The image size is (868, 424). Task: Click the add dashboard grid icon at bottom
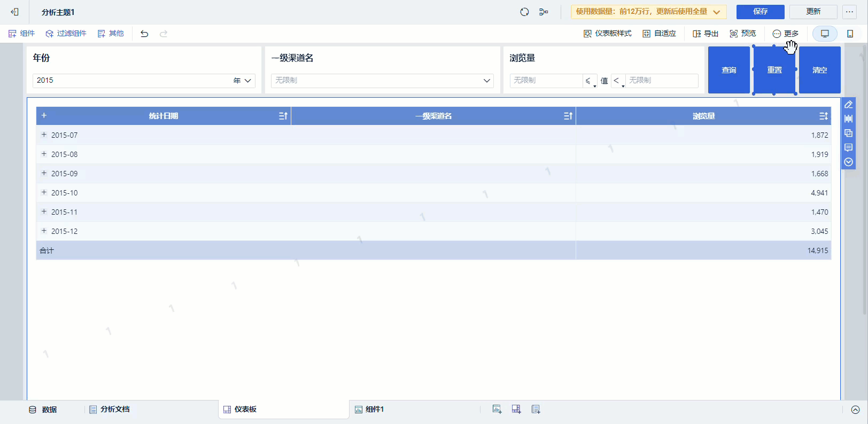[516, 410]
